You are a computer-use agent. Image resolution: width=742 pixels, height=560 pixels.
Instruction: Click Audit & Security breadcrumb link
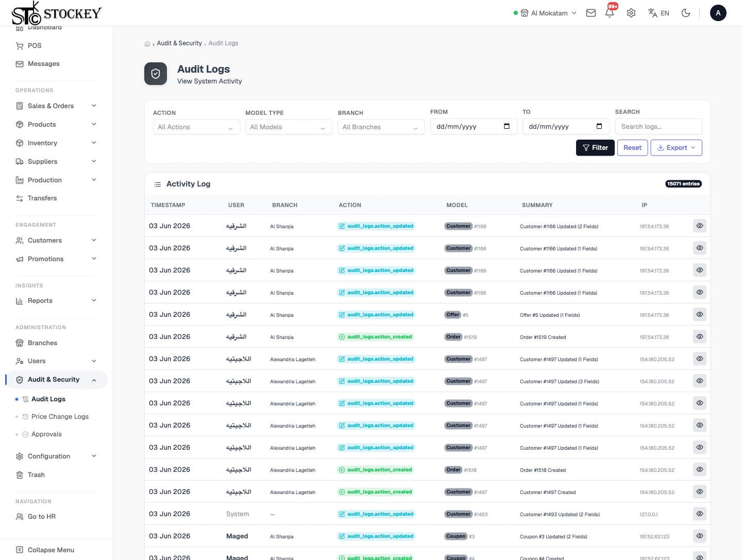[x=179, y=43]
